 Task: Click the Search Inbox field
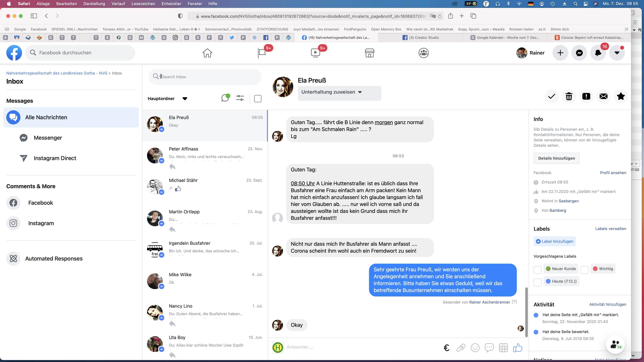(x=205, y=77)
